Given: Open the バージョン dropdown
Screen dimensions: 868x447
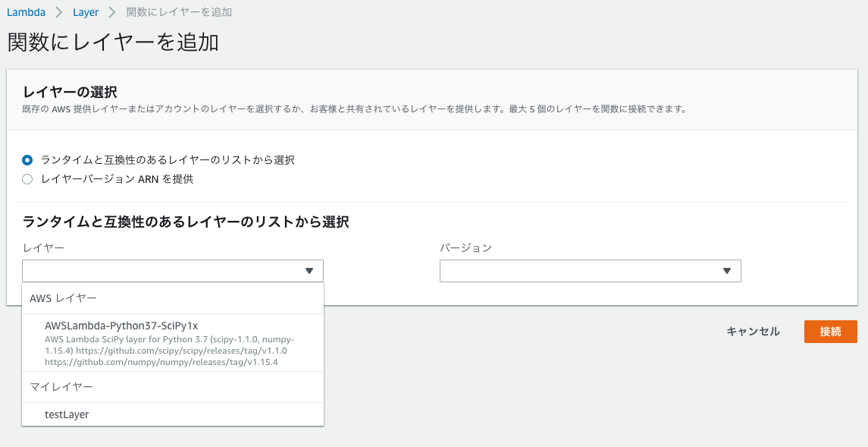Looking at the screenshot, I should coord(590,271).
